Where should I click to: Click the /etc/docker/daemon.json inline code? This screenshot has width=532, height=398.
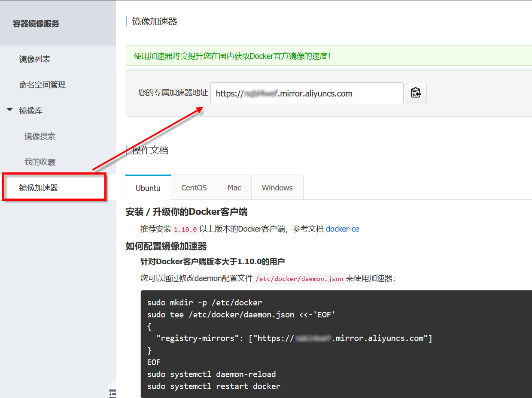[300, 279]
